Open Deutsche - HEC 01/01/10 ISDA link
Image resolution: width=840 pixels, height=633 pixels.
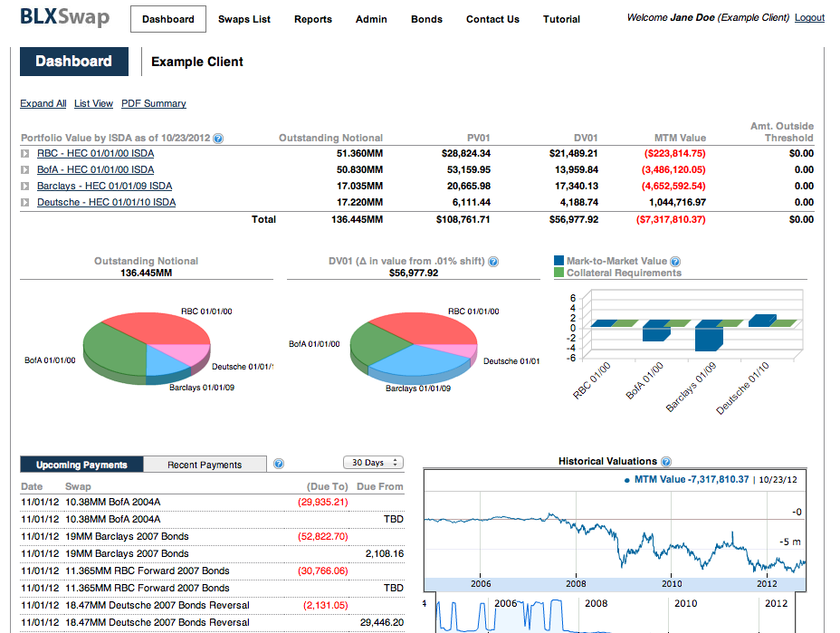(106, 203)
